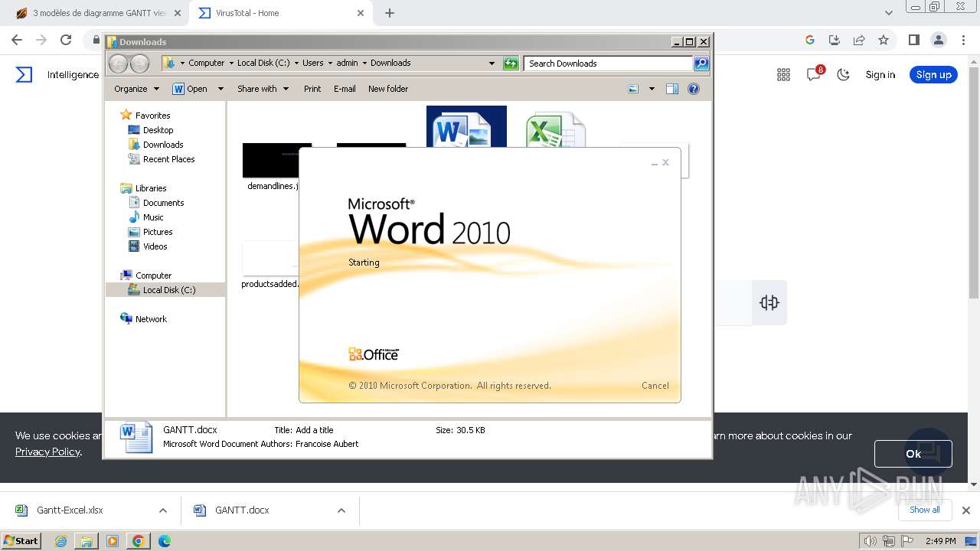Open Internet Explorer from taskbar

coord(60,541)
